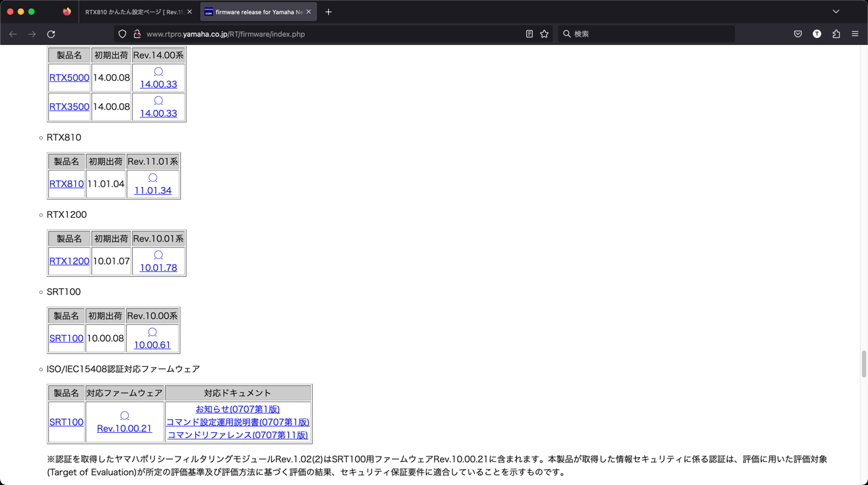Bookmark this page with the star icon
This screenshot has height=485, width=868.
[545, 34]
